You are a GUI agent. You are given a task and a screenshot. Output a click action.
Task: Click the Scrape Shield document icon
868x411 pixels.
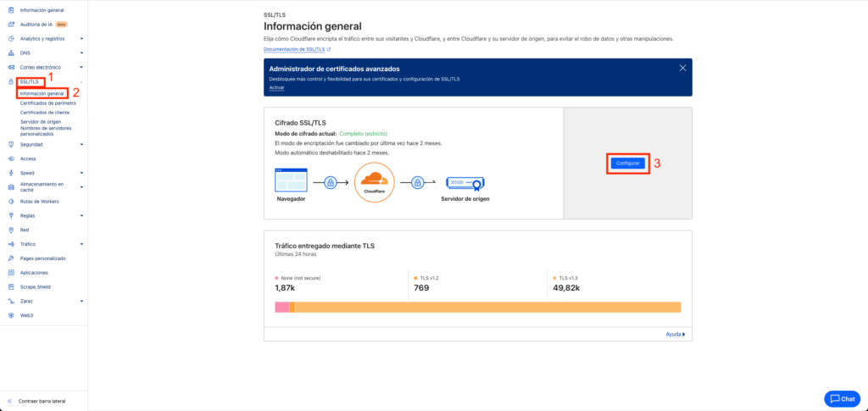click(11, 287)
